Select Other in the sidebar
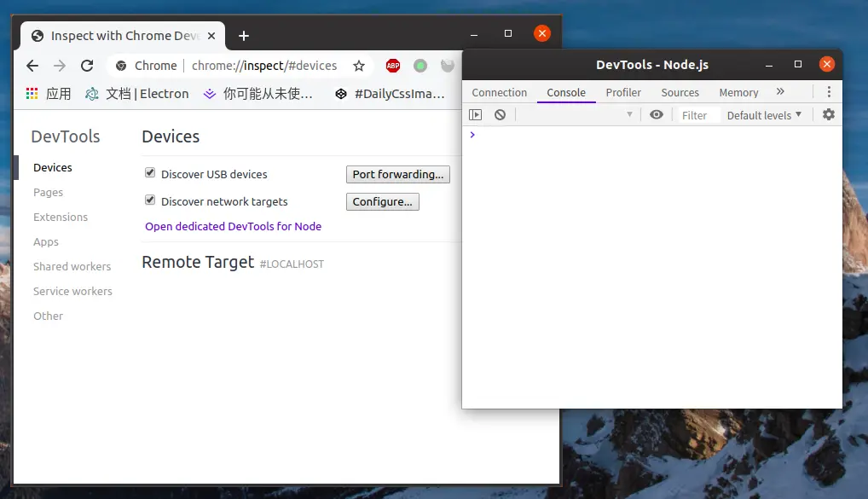Screen dimensions: 868x499 48,316
